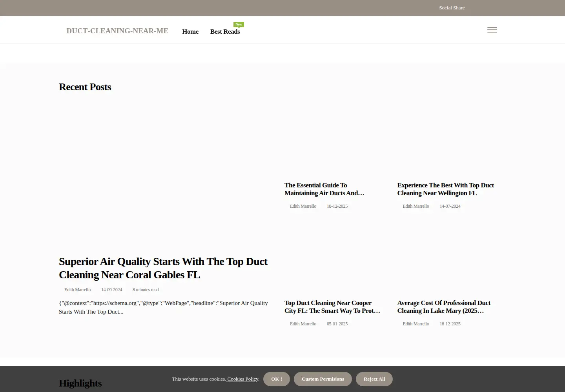Click the New badge above Best Reads
The image size is (565, 392).
tap(239, 24)
